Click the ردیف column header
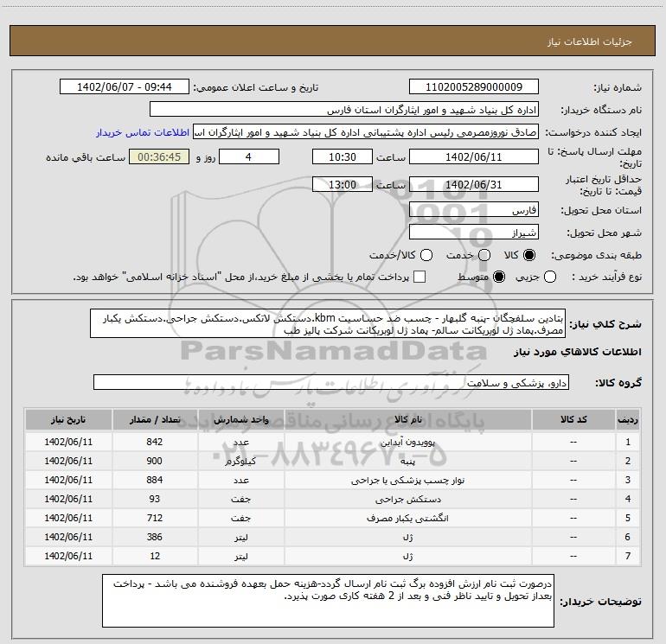Image resolution: width=666 pixels, height=644 pixels. (628, 419)
